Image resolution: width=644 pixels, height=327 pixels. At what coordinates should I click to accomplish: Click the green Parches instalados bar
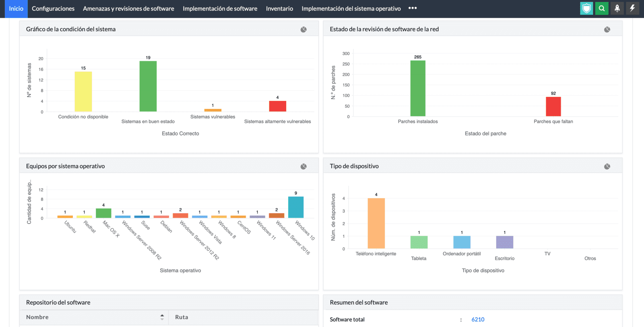coord(418,88)
